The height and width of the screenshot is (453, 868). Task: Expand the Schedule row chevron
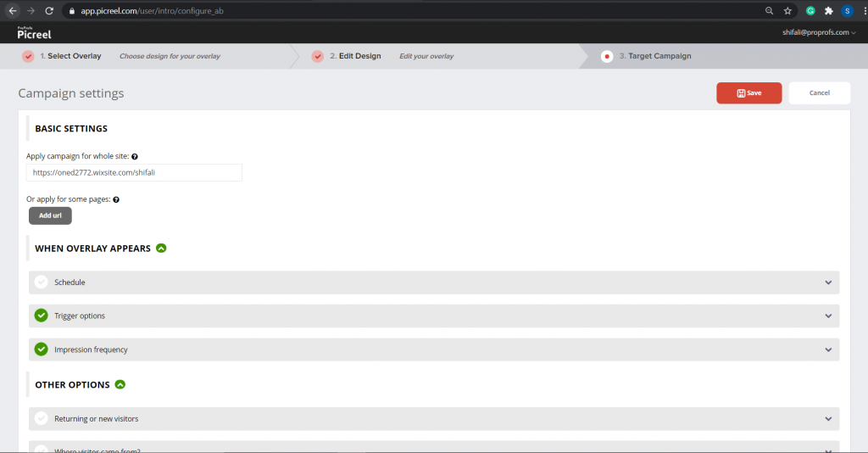pos(828,282)
